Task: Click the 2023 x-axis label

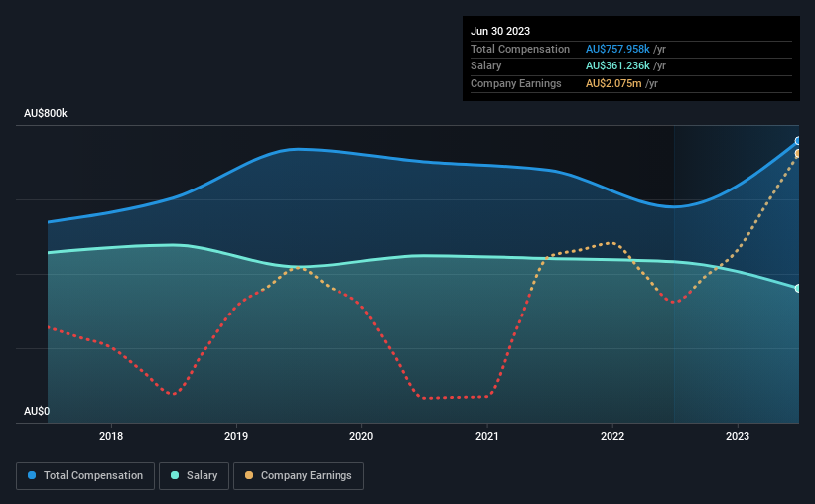Action: pyautogui.click(x=738, y=436)
